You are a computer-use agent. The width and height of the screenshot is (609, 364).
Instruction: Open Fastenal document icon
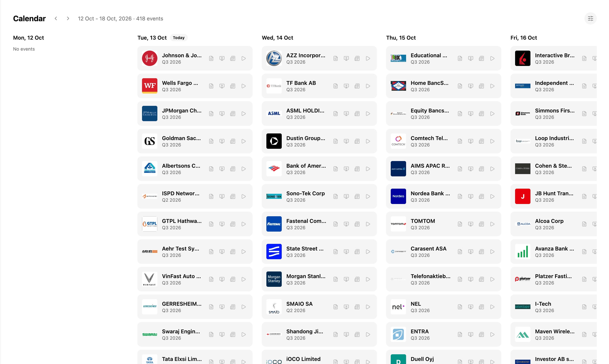coord(335,224)
